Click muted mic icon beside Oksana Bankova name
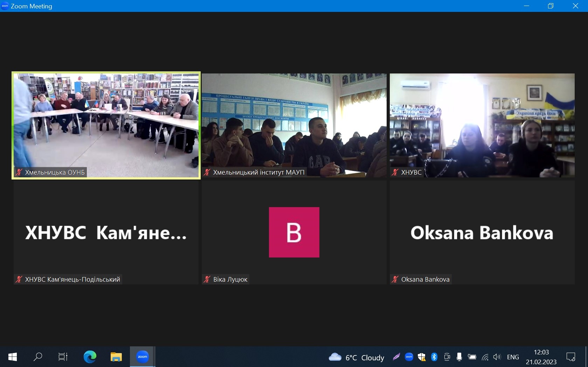588x367 pixels. [395, 279]
